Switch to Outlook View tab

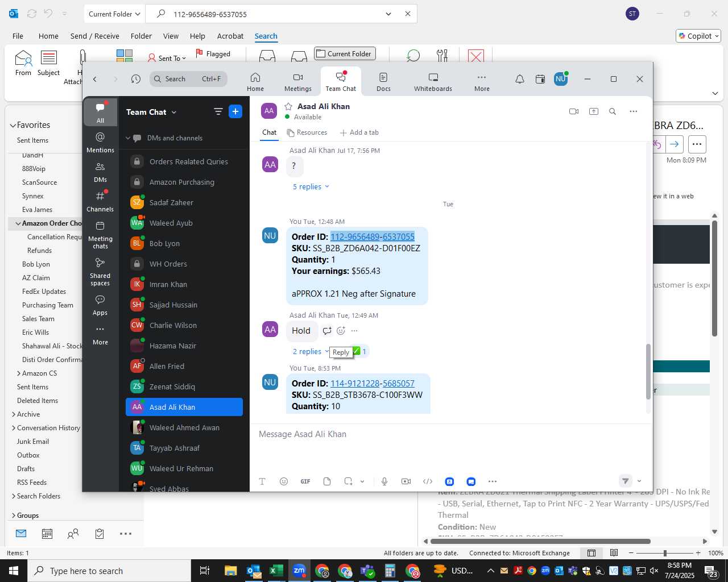pos(171,36)
